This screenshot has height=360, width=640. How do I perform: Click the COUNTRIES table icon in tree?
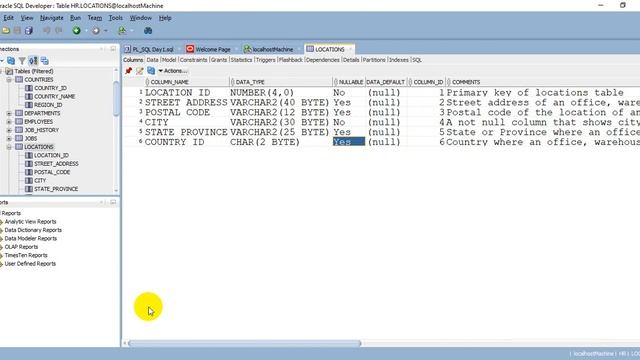[x=19, y=80]
